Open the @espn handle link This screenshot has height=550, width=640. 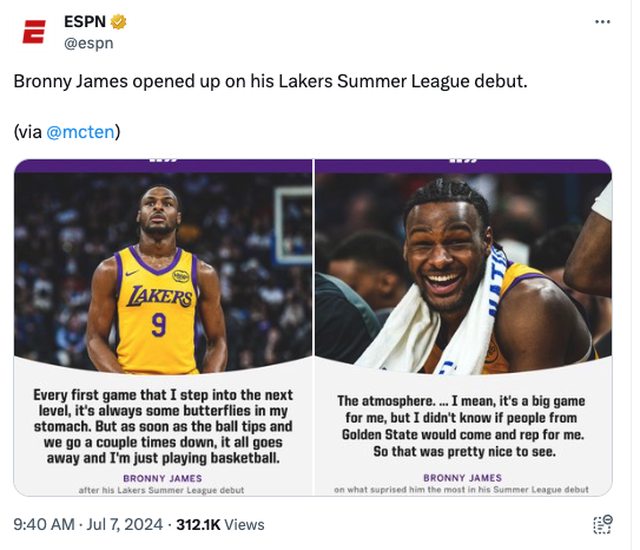click(88, 42)
